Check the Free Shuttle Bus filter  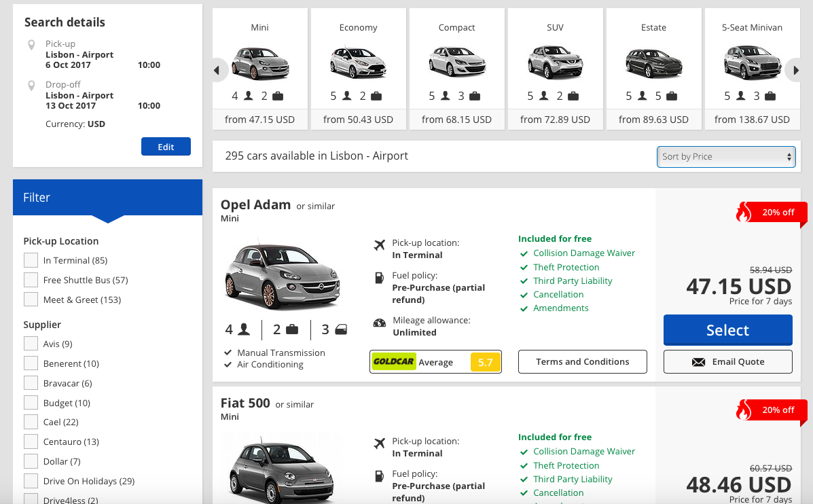point(31,280)
